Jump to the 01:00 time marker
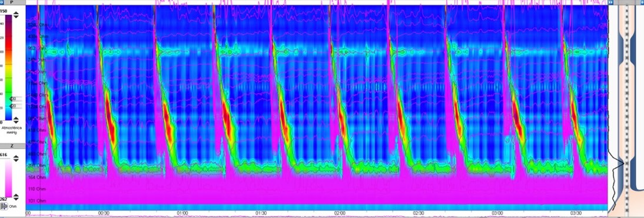644x218 pixels. (182, 213)
